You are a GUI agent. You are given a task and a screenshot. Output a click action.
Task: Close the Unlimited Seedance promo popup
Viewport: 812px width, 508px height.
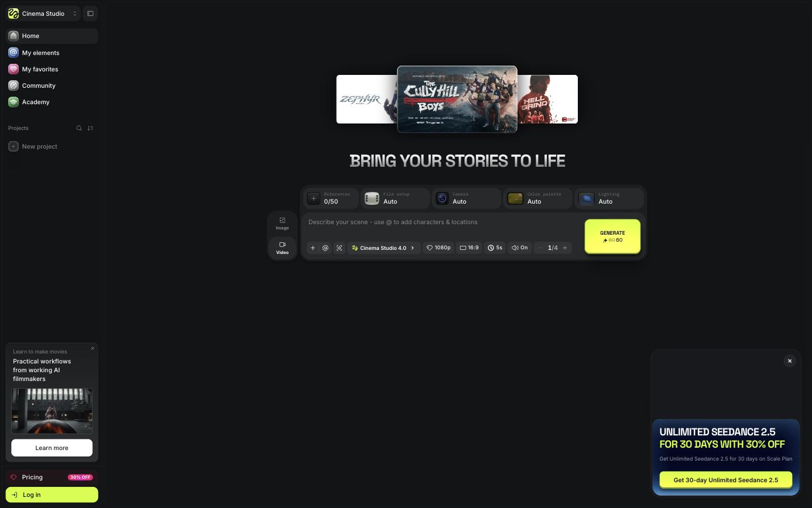790,361
